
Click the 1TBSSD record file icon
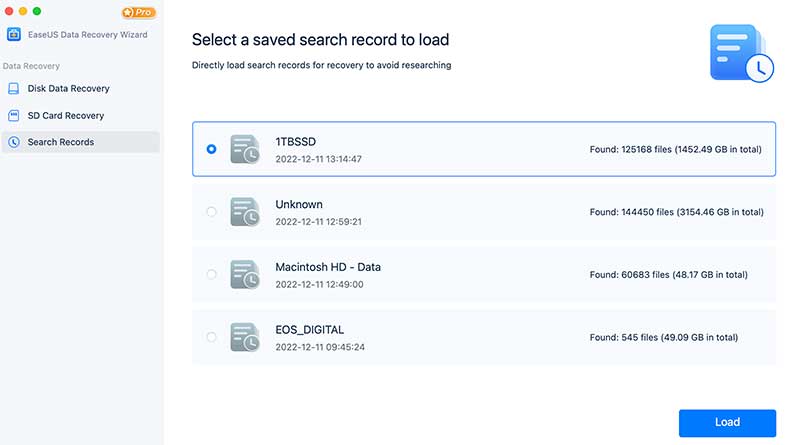click(x=244, y=149)
